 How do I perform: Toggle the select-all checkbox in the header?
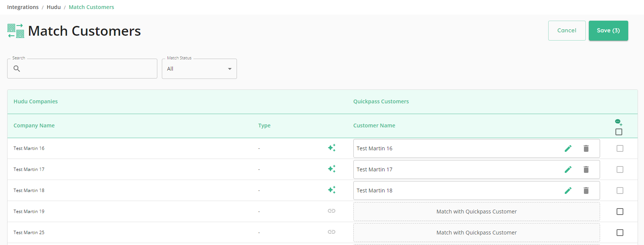[619, 132]
